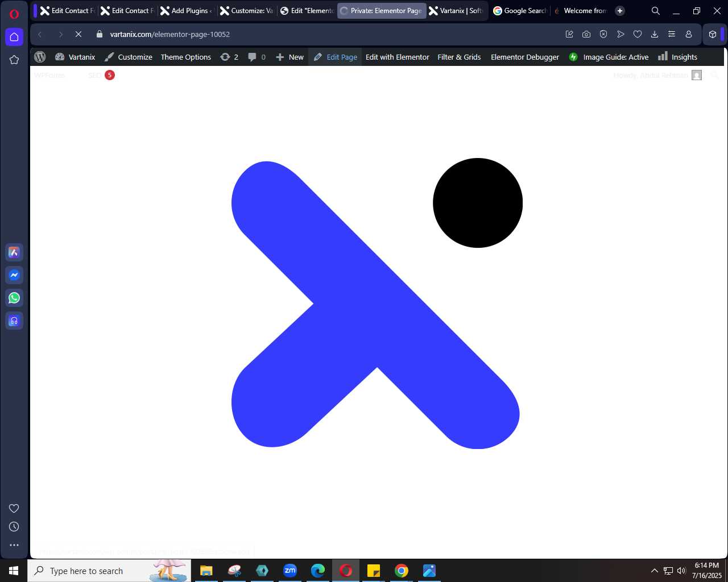Click Edit with Elementor
Viewport: 728px width, 582px height.
[x=398, y=57]
